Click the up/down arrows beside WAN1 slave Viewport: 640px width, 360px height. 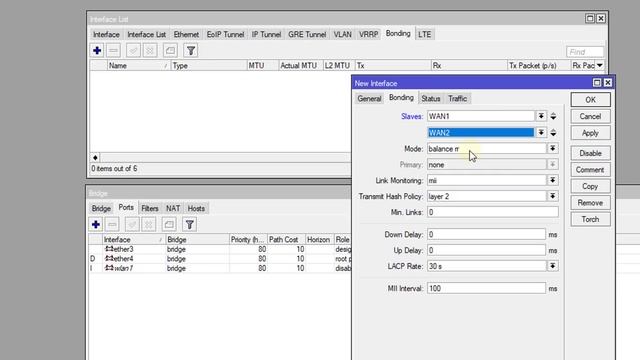click(553, 116)
